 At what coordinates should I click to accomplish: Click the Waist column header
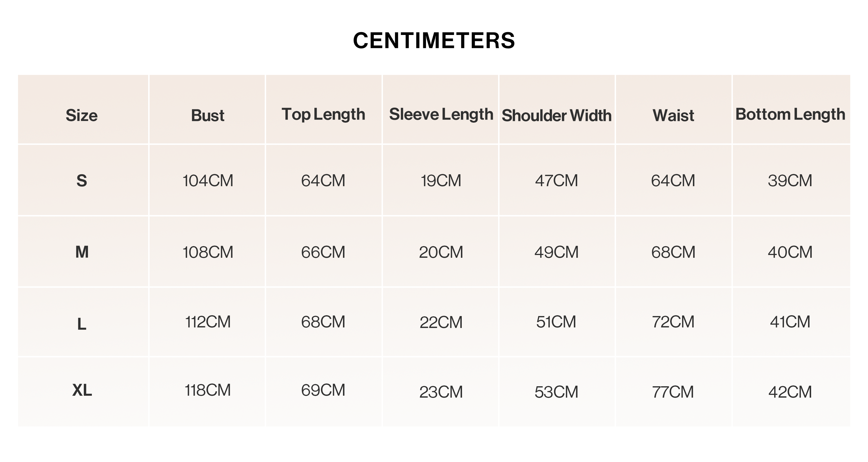pos(673,116)
